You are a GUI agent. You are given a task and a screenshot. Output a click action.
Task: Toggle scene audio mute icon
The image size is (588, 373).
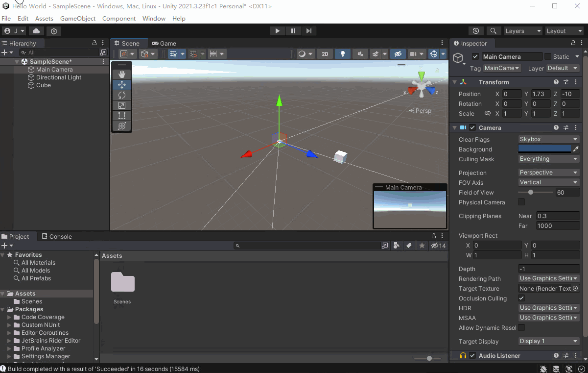pyautogui.click(x=360, y=54)
